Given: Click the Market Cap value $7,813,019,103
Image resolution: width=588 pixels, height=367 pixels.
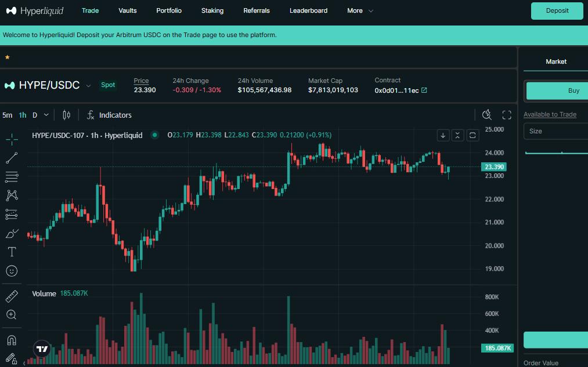Looking at the screenshot, I should click(x=333, y=90).
